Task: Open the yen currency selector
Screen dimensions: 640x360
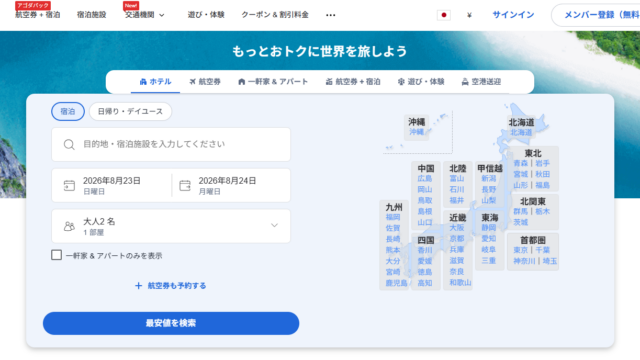Action: [469, 15]
